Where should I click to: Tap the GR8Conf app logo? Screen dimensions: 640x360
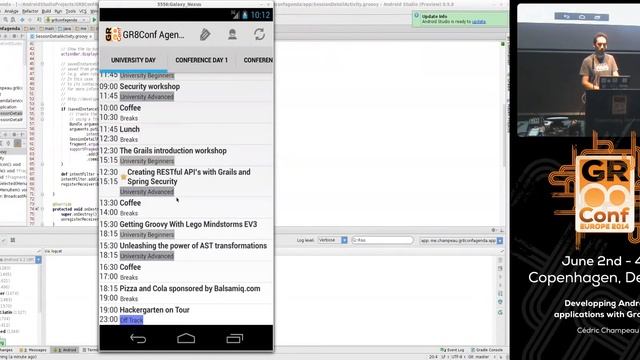[x=113, y=35]
